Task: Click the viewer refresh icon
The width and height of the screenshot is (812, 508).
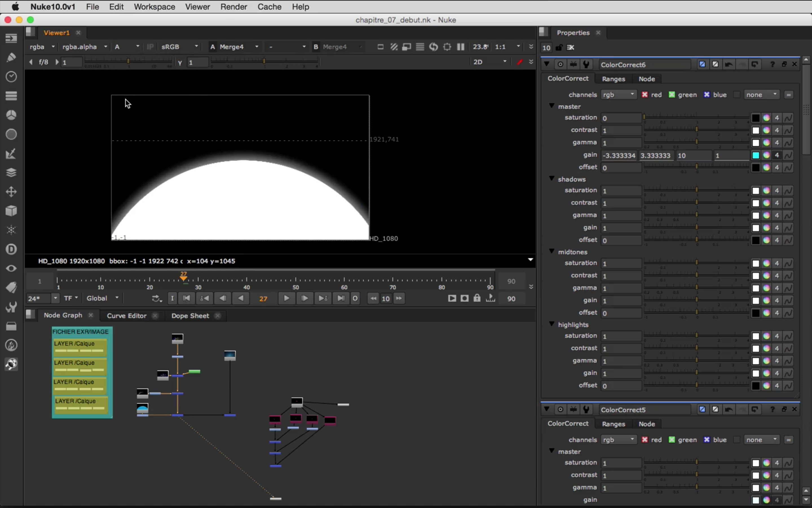Action: tap(434, 47)
